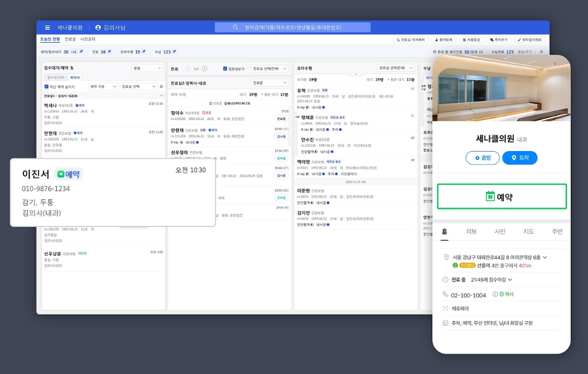This screenshot has height=374, width=588.
Task: Expand address details chevron on phone
Action: [x=545, y=258]
